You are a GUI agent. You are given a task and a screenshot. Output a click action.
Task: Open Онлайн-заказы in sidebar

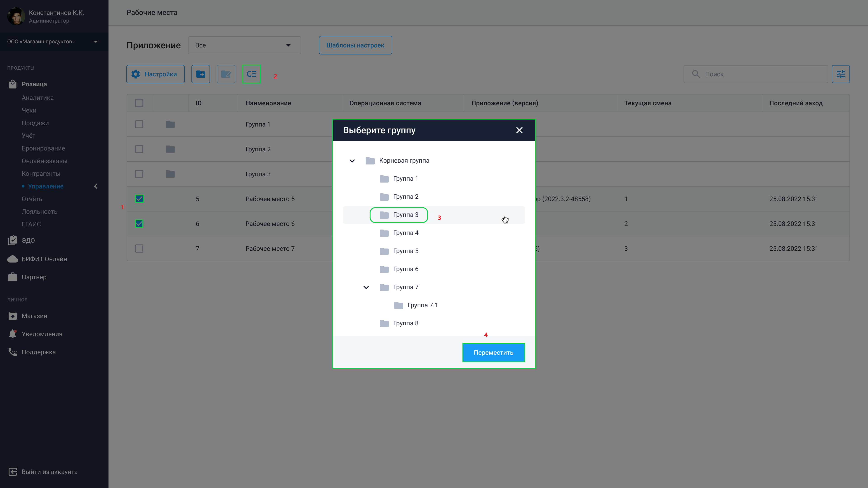point(45,161)
